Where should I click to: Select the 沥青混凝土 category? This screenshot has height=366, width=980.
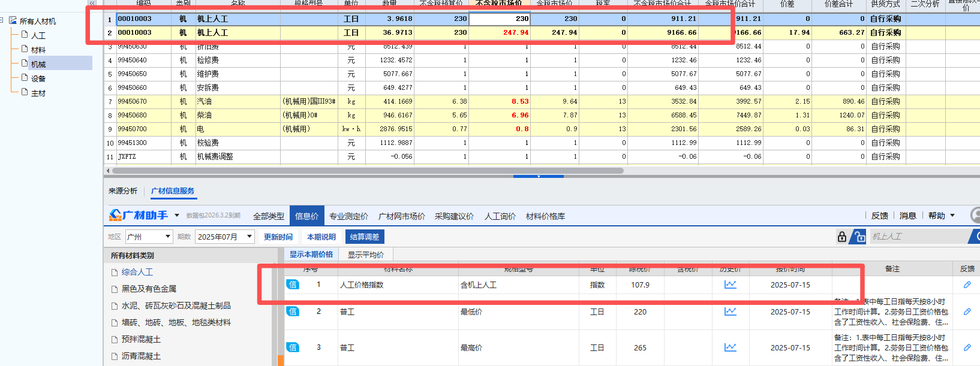coord(141,356)
